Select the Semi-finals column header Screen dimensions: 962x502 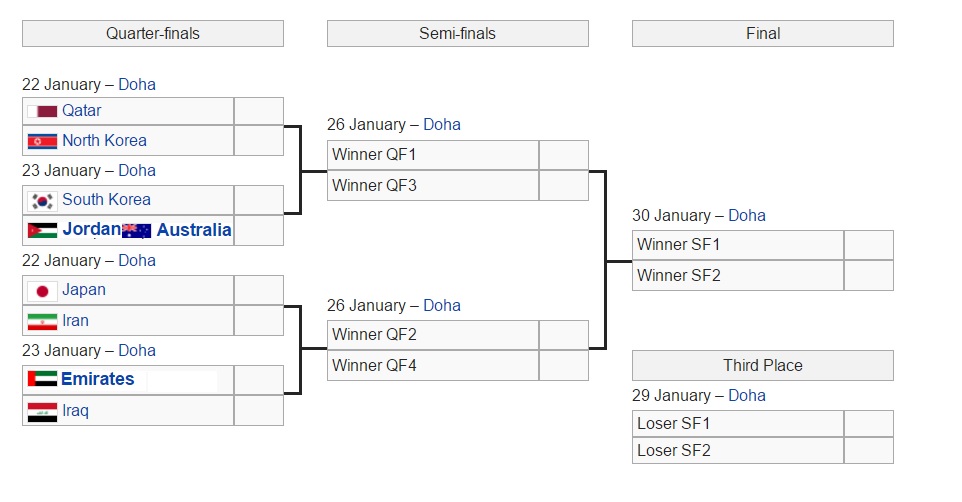(x=457, y=34)
